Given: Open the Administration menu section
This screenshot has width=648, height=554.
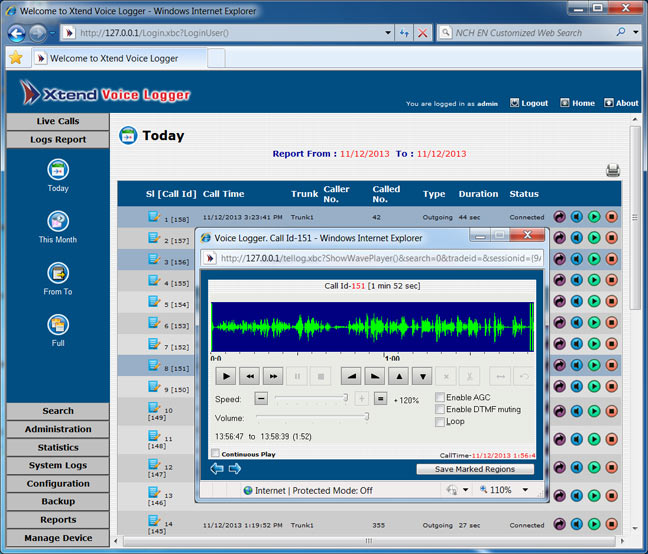Looking at the screenshot, I should tap(58, 429).
